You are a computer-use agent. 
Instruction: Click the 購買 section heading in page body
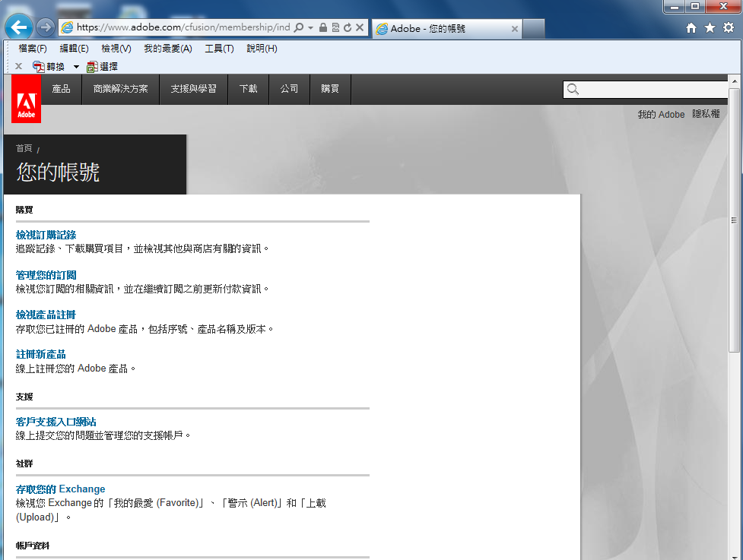pos(24,210)
